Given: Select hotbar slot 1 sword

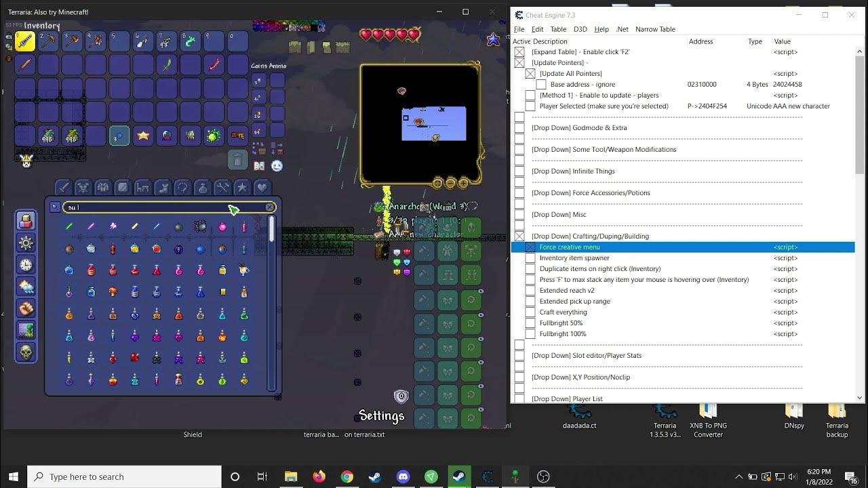Looking at the screenshot, I should [x=25, y=41].
